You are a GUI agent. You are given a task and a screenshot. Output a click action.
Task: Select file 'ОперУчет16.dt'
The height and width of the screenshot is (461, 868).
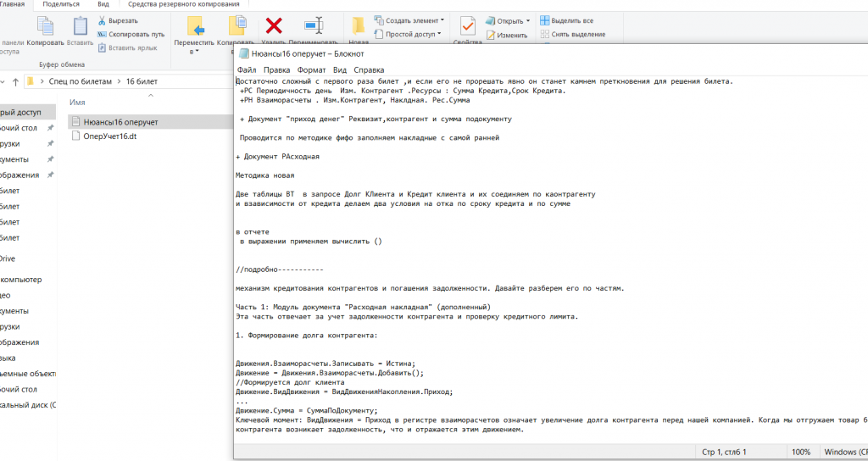(109, 136)
